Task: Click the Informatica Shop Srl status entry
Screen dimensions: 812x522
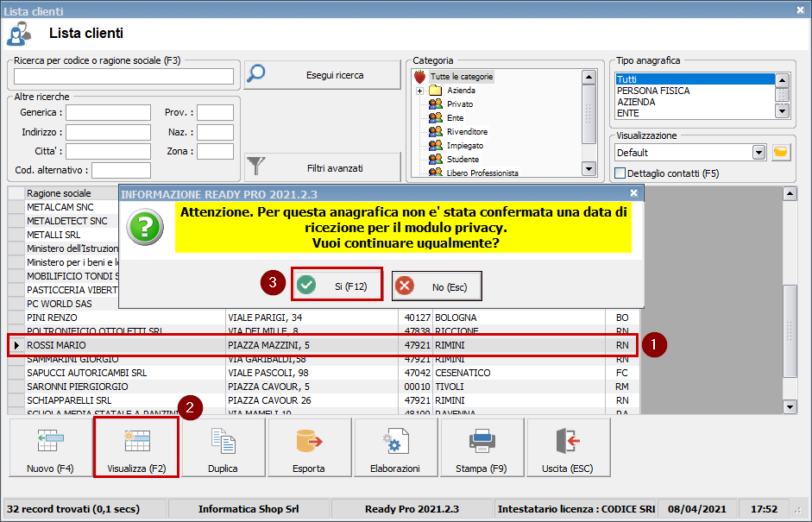Action: pos(249,509)
